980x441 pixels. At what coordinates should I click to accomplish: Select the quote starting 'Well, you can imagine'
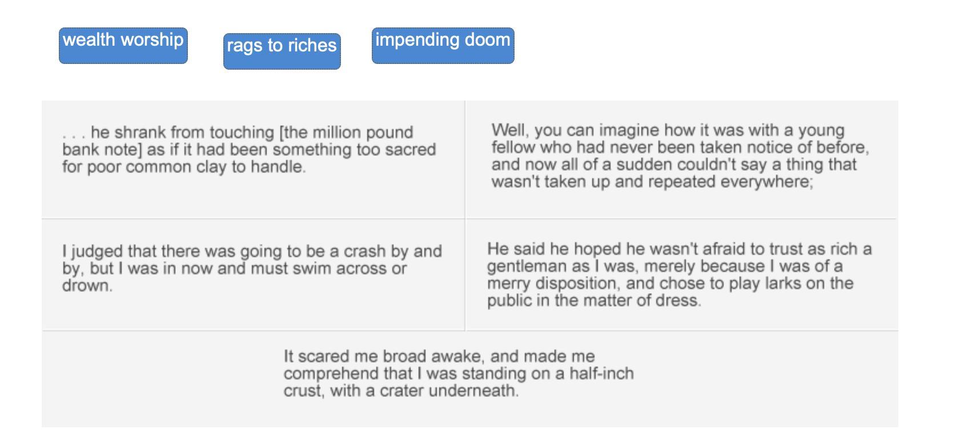pos(680,156)
